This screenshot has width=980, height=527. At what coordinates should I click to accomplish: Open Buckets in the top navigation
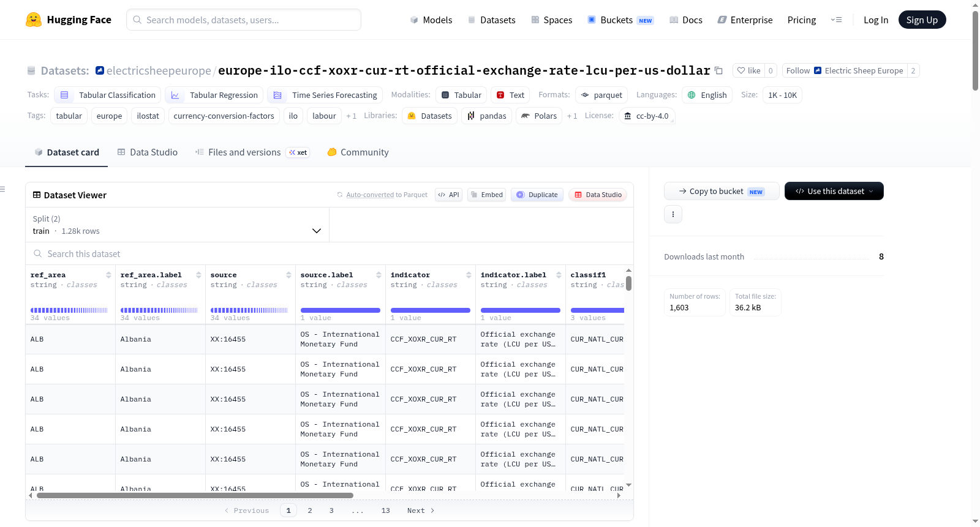click(x=620, y=20)
